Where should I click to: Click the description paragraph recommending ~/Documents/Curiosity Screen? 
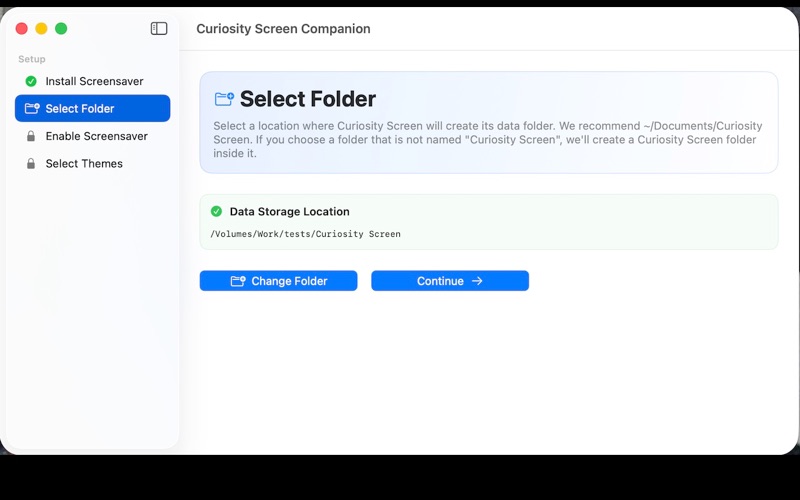488,139
